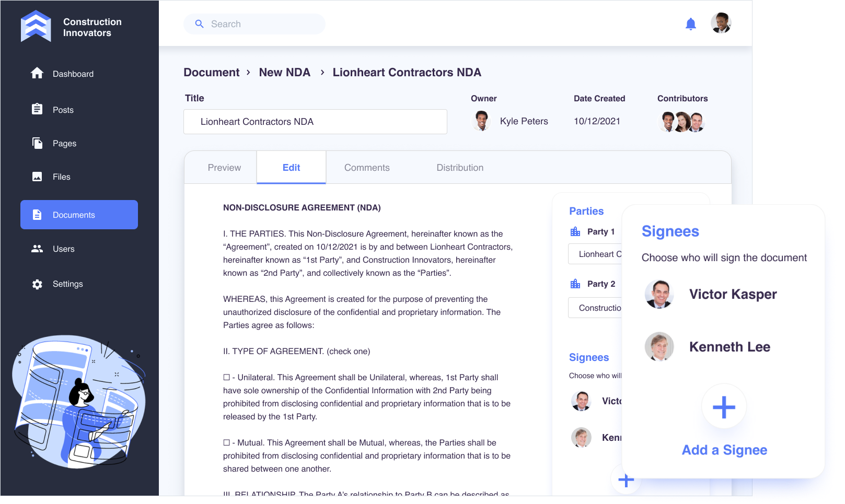Click the Users sidebar item
Image resolution: width=845 pixels, height=504 pixels.
pos(63,249)
